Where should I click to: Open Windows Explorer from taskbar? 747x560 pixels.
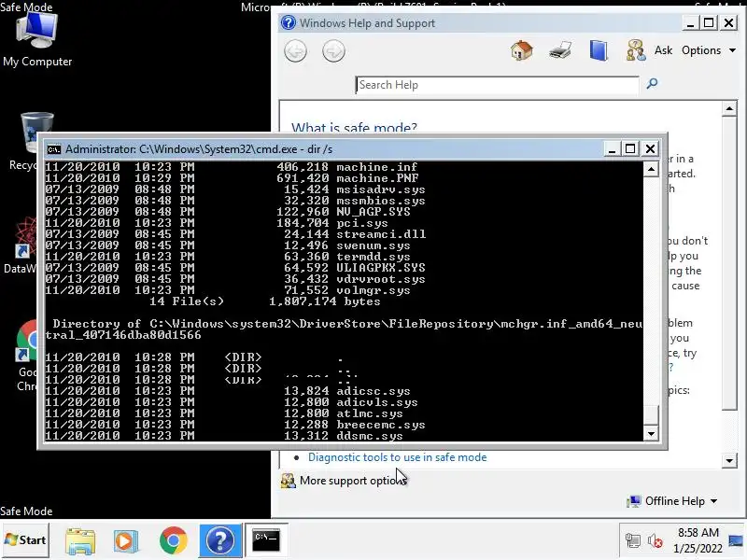click(80, 541)
